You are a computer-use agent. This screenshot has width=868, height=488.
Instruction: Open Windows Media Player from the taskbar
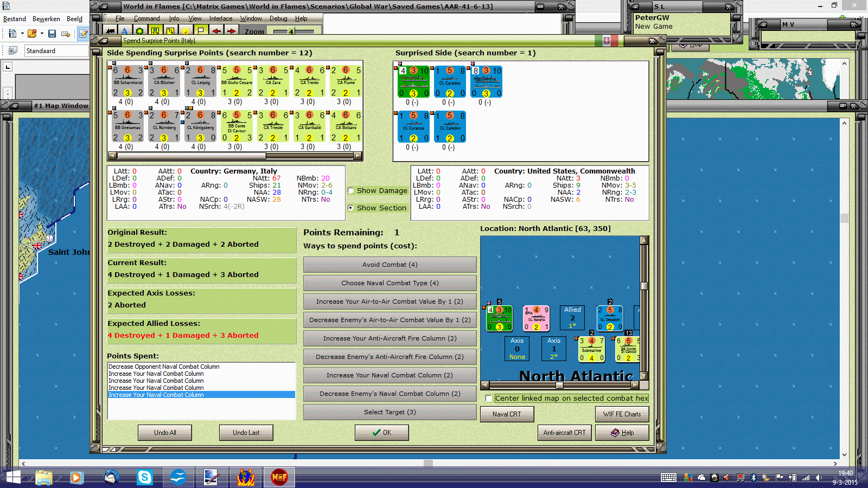76,477
